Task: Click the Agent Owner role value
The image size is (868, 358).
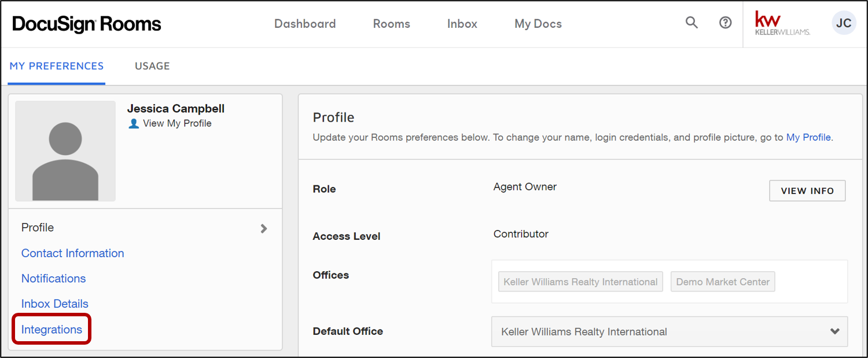Action: pyautogui.click(x=525, y=187)
